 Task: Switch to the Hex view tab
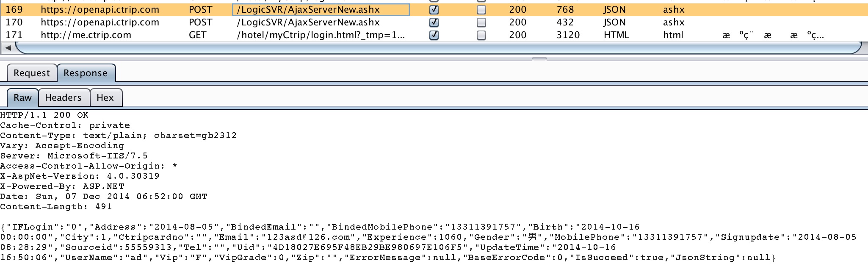105,98
